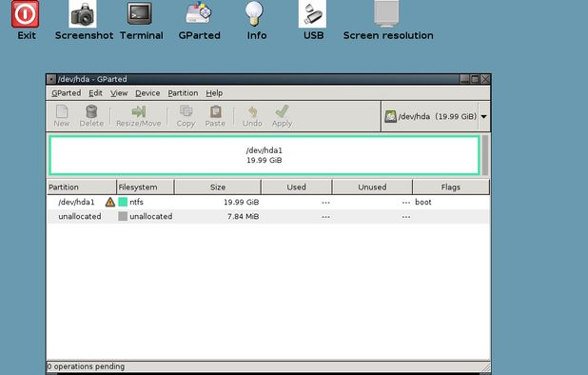
Task: Select the unallocated partition row name
Action: click(x=80, y=216)
